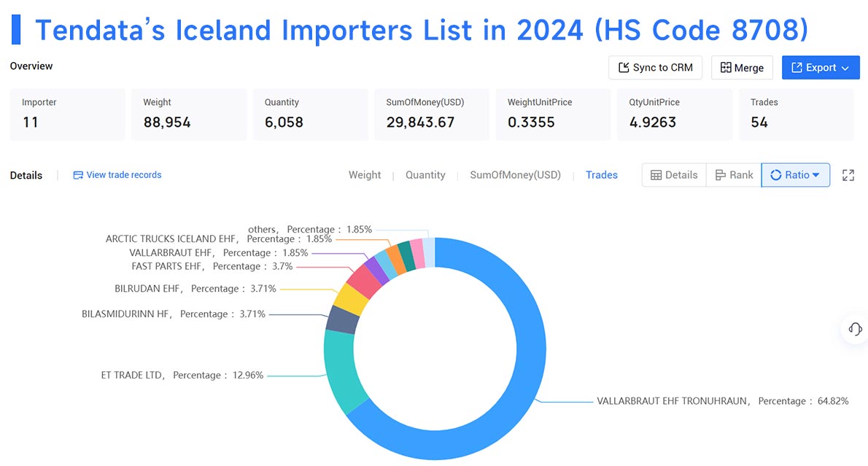Click the Ratio refresh icon

(x=777, y=175)
